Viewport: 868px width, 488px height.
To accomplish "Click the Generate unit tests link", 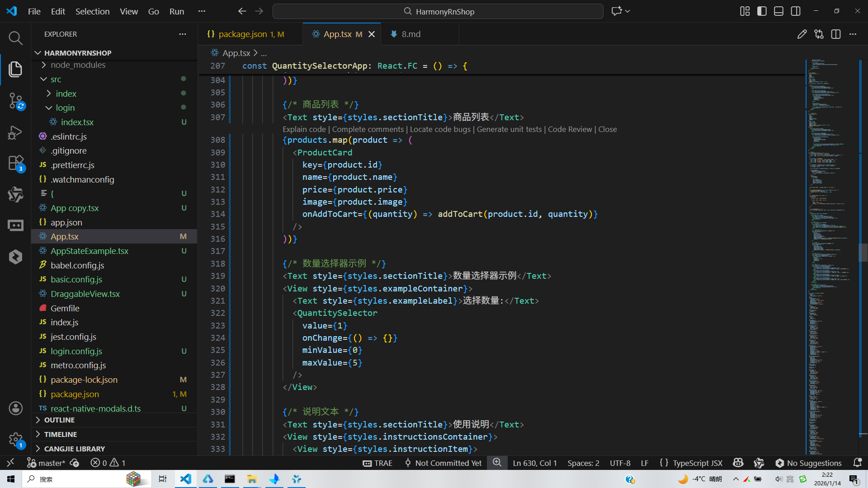I will click(x=509, y=129).
